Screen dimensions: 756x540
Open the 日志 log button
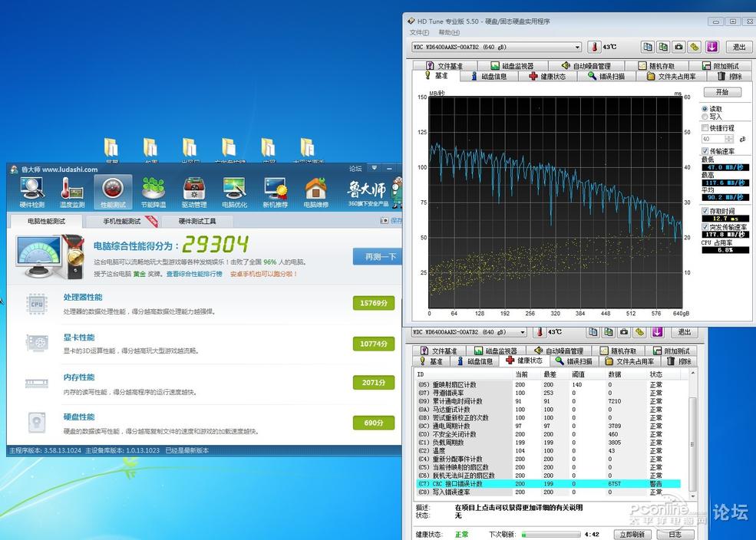coord(675,534)
